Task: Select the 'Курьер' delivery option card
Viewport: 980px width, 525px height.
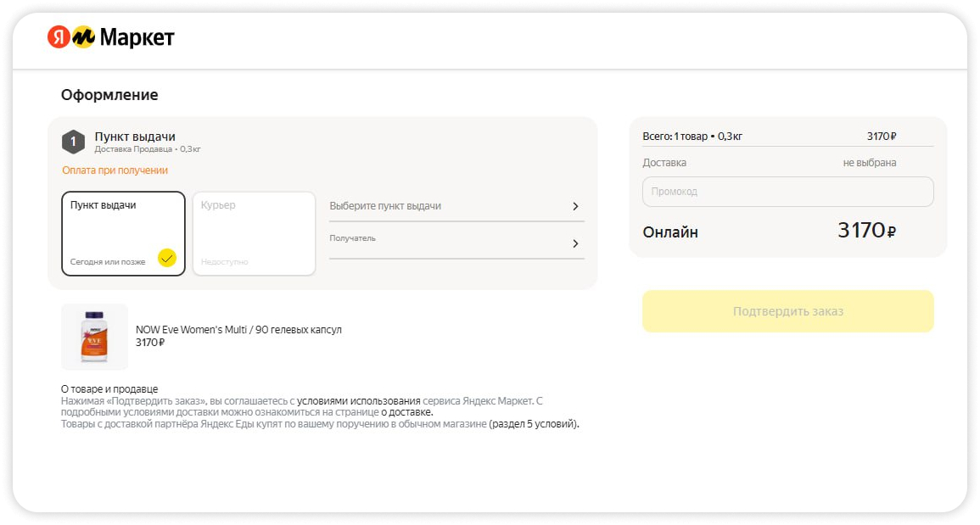Action: [254, 233]
